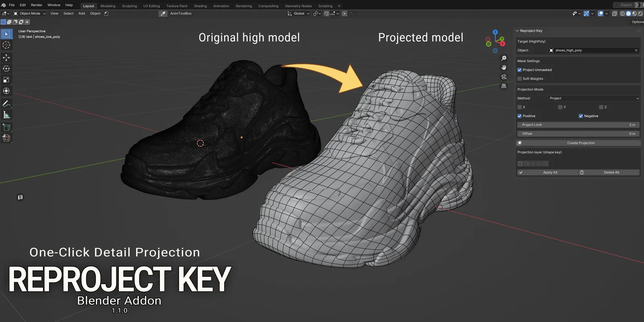Click the viewport zoom magnifier icon

click(504, 58)
